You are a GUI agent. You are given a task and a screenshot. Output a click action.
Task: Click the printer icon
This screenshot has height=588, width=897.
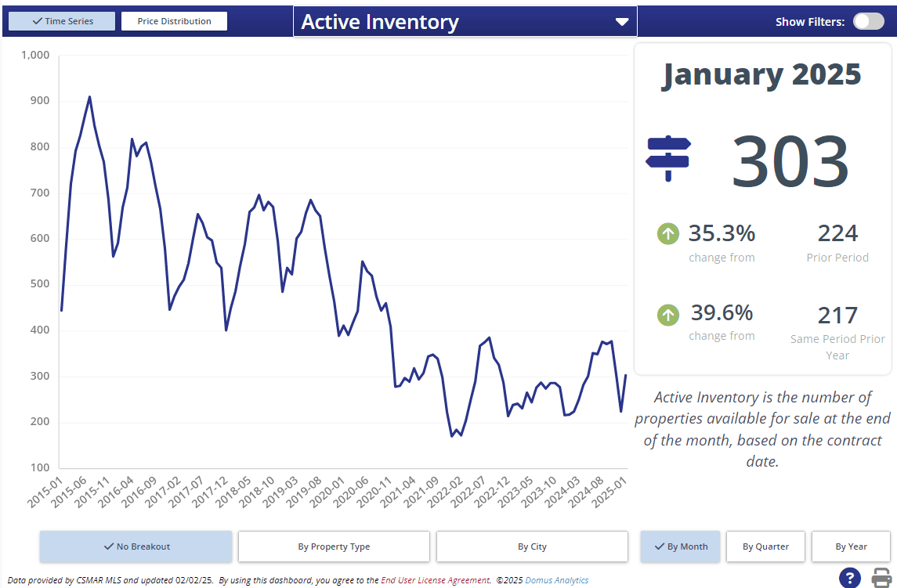click(881, 577)
